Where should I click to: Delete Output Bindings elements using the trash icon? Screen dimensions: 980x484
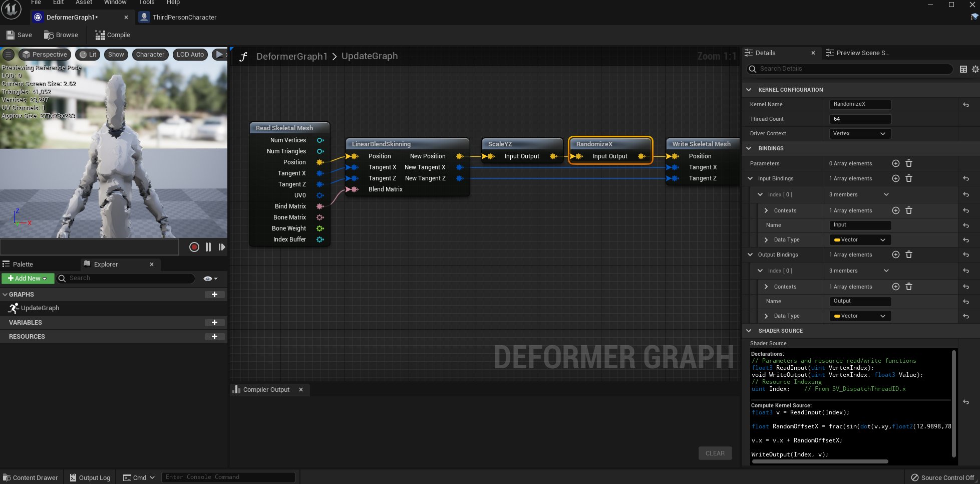point(909,255)
